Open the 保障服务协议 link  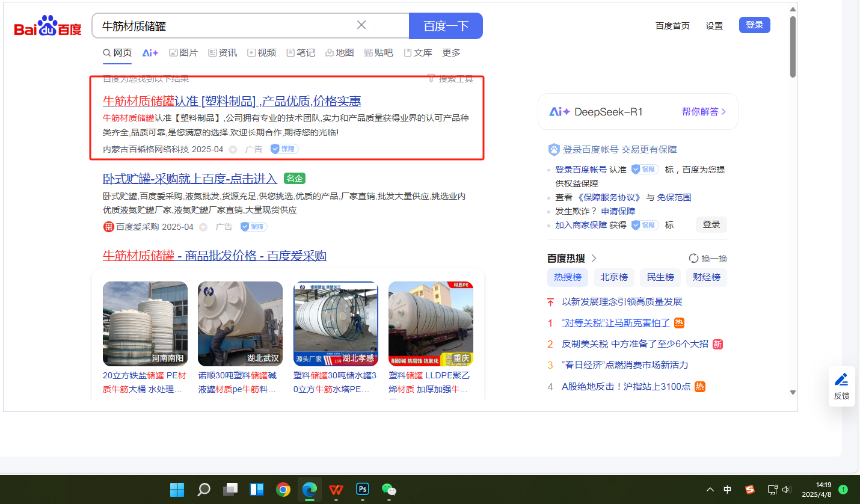pyautogui.click(x=609, y=197)
